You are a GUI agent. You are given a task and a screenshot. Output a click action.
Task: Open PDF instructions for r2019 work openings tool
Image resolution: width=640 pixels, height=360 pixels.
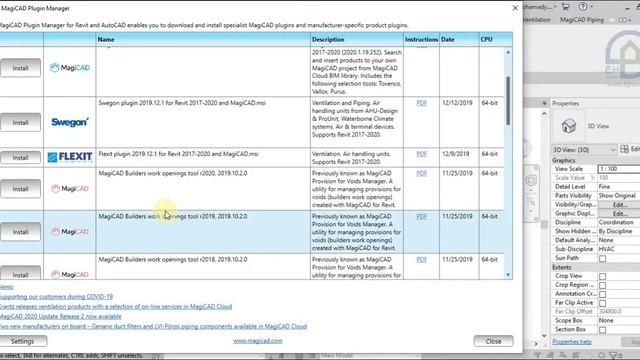421,217
